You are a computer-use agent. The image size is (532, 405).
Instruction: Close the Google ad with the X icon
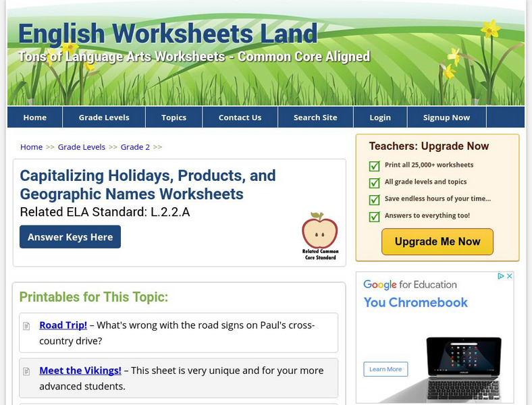click(509, 276)
